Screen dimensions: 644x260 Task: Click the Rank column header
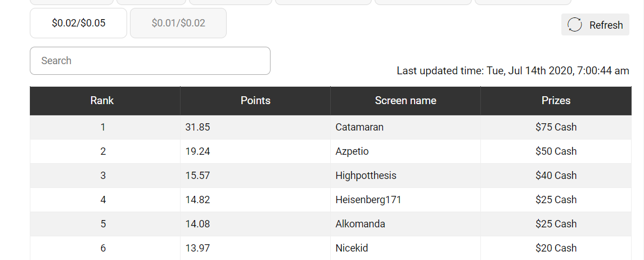point(102,101)
